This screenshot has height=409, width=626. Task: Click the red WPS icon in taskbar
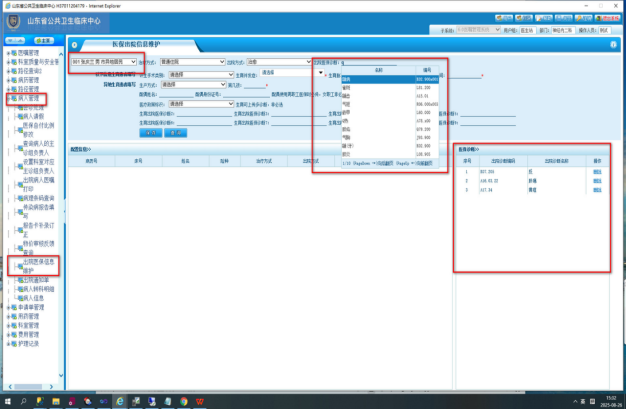pyautogui.click(x=200, y=400)
